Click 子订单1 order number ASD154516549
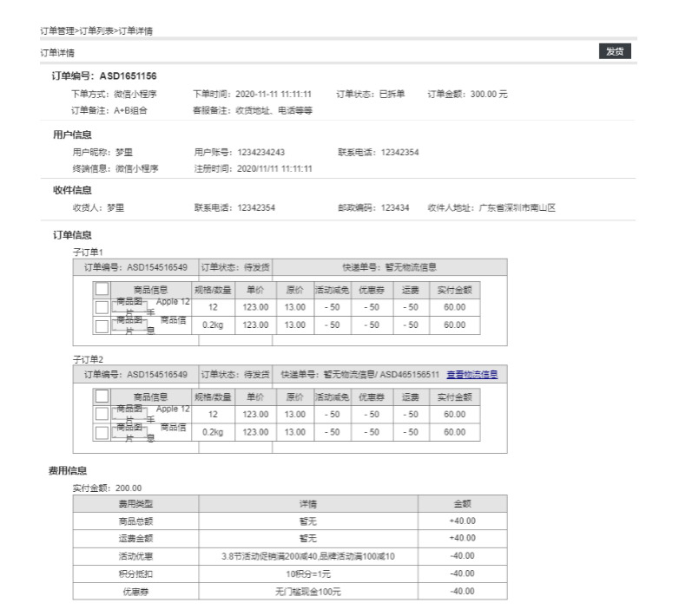Viewport: 679px width, 616px height. coord(135,267)
